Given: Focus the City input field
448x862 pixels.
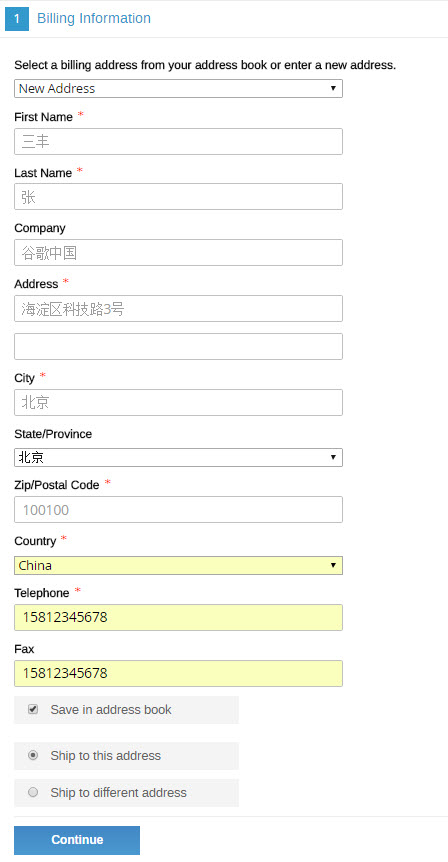Looking at the screenshot, I should click(x=178, y=402).
